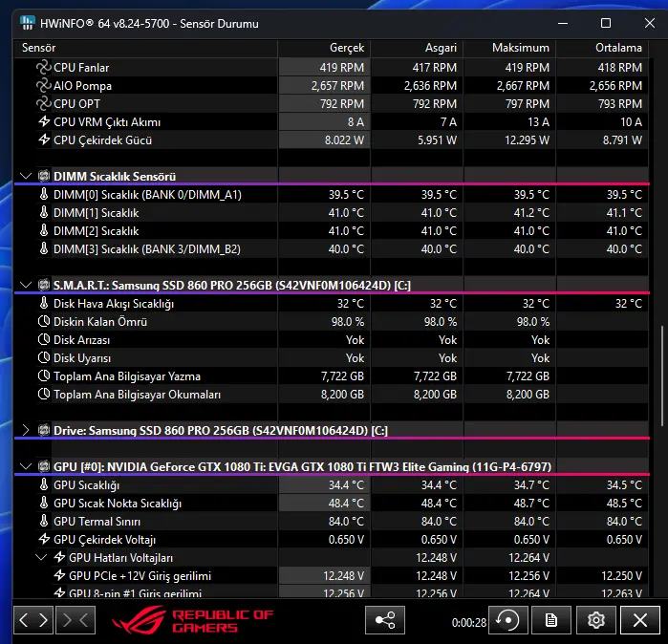Click the Asgari column header

pos(417,48)
